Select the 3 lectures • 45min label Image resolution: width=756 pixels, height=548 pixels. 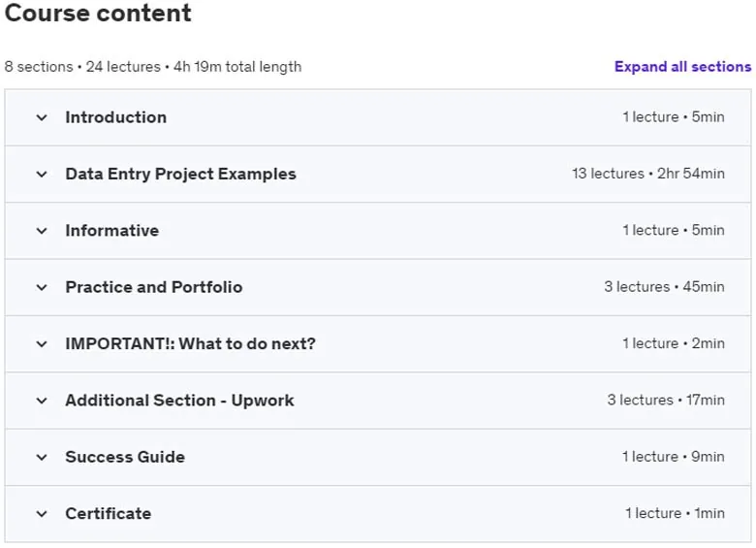point(664,287)
